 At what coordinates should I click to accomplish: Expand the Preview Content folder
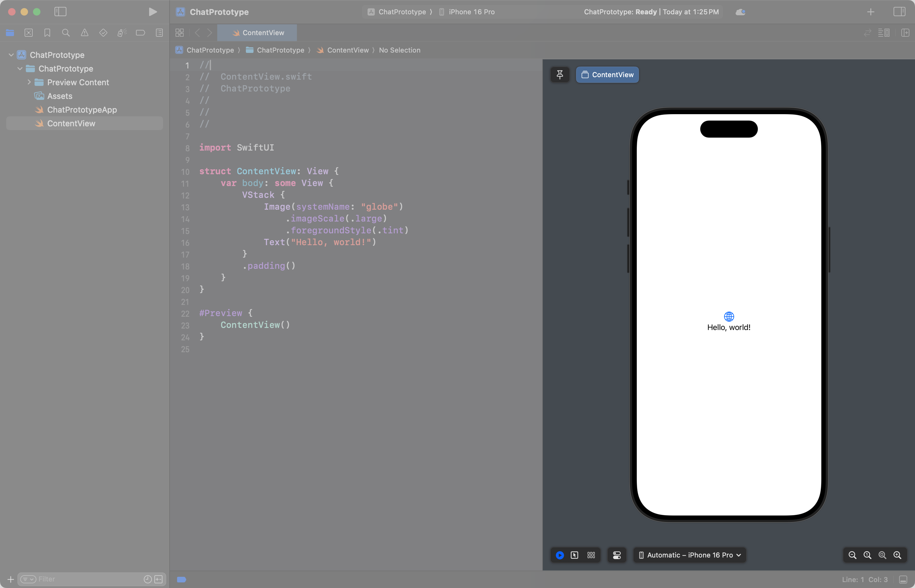tap(29, 82)
